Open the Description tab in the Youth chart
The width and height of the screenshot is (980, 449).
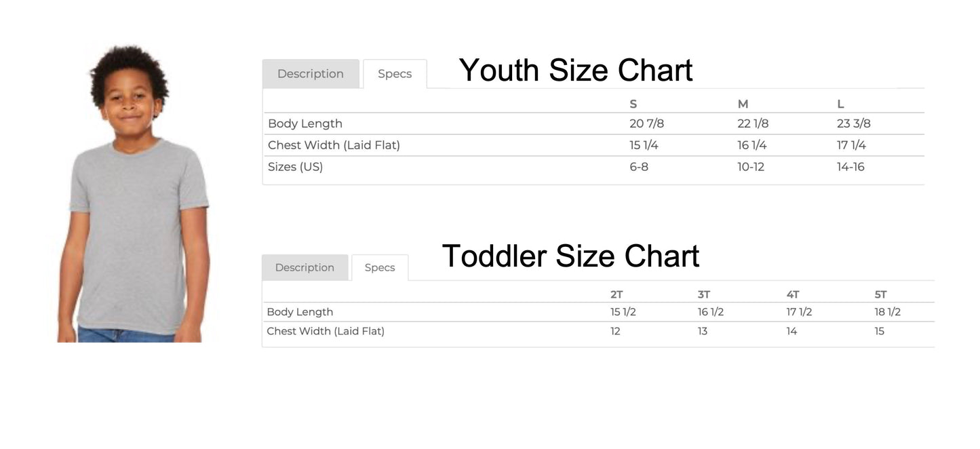pos(311,74)
